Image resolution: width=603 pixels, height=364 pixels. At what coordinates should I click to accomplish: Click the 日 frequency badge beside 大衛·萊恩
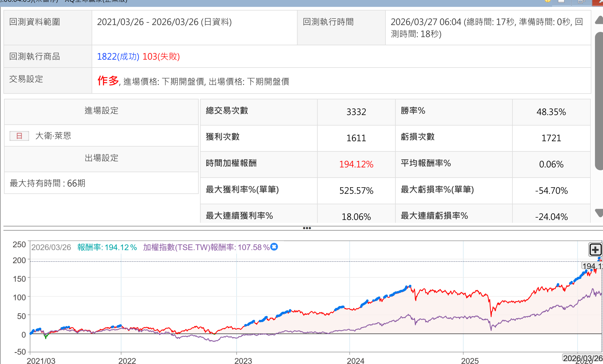click(x=19, y=136)
